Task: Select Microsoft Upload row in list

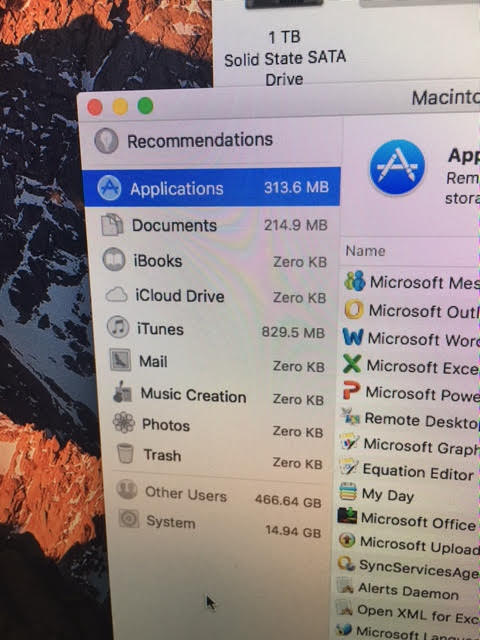Action: [407, 544]
